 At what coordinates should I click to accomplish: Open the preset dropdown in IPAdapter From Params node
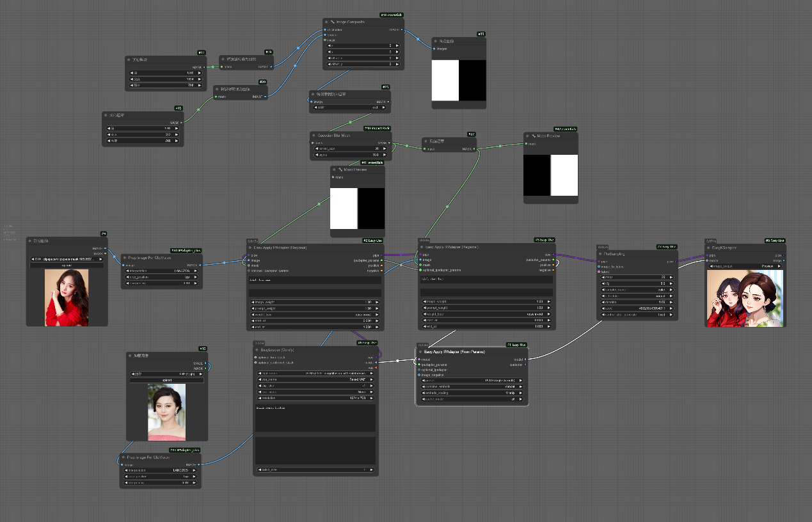(472, 380)
